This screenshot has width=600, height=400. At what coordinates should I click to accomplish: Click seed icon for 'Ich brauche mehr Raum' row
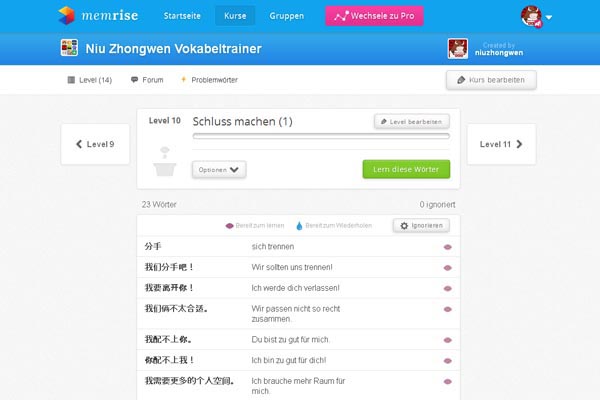click(447, 381)
